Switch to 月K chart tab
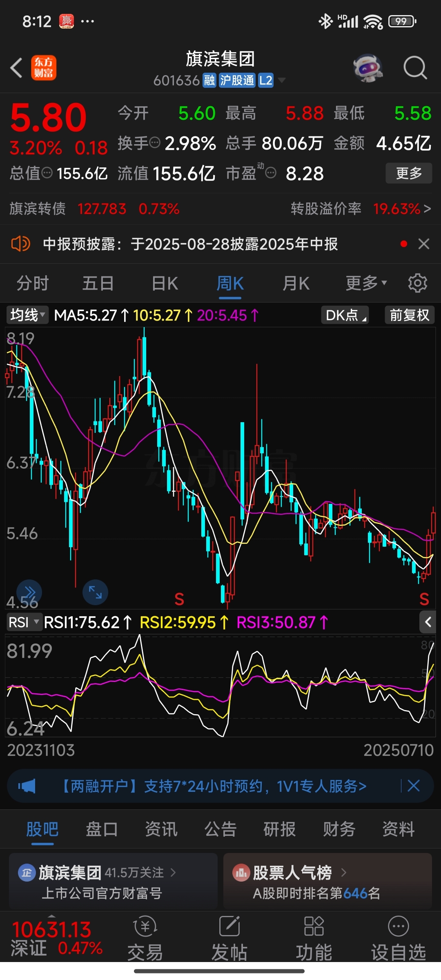 tap(296, 283)
